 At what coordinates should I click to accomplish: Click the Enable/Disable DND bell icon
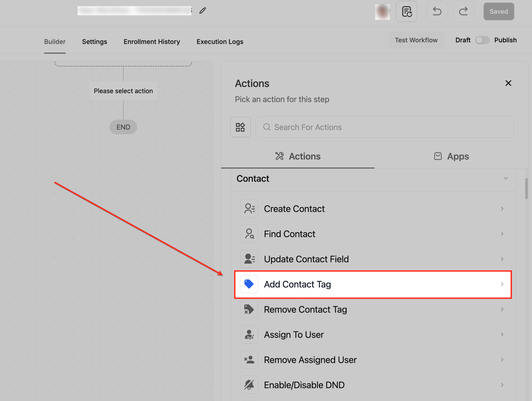[249, 385]
